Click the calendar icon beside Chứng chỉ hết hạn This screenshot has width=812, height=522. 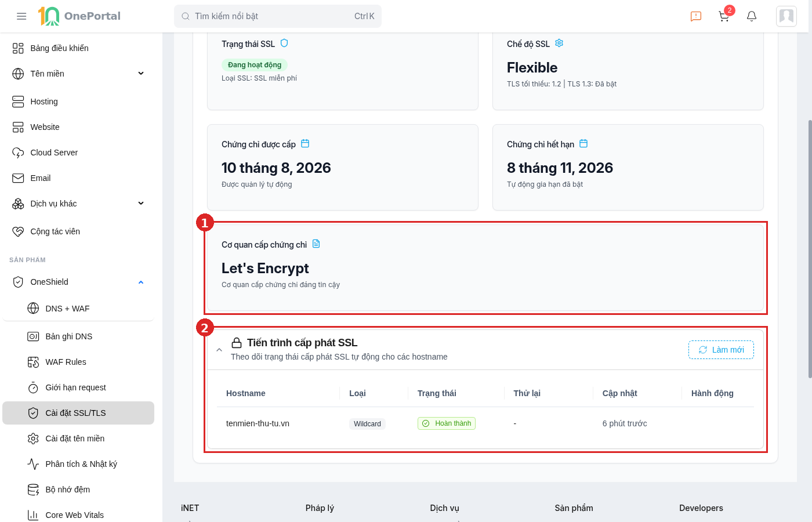point(583,143)
